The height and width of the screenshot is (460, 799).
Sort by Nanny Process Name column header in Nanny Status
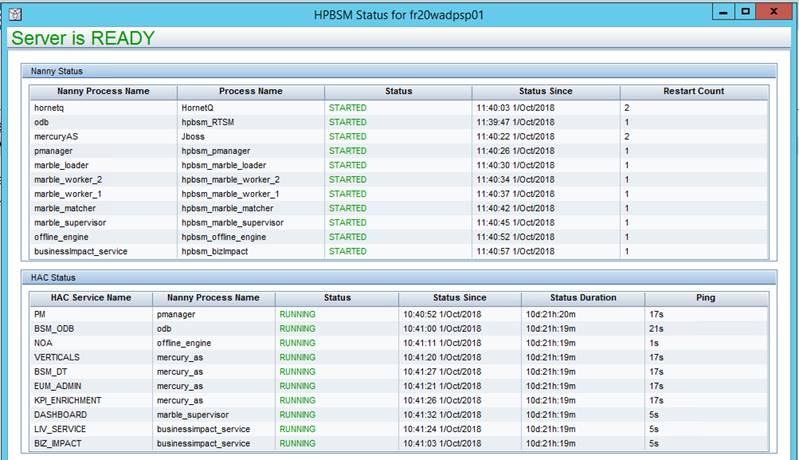tap(103, 91)
